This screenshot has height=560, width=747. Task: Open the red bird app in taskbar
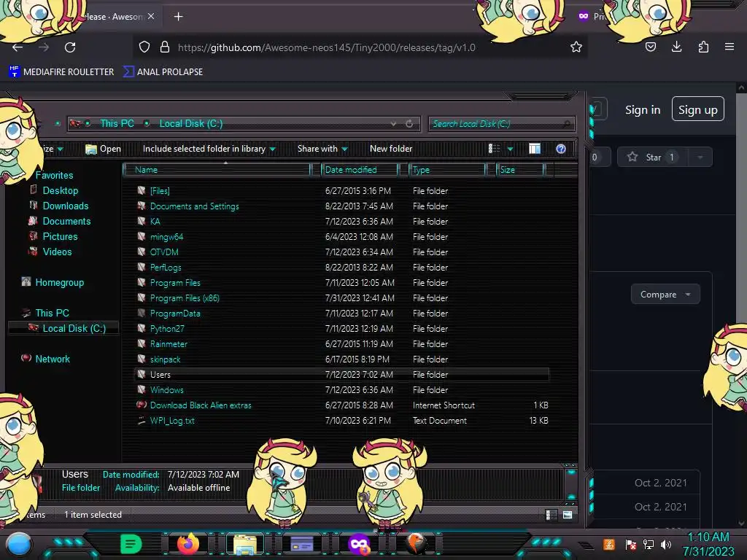(x=416, y=544)
